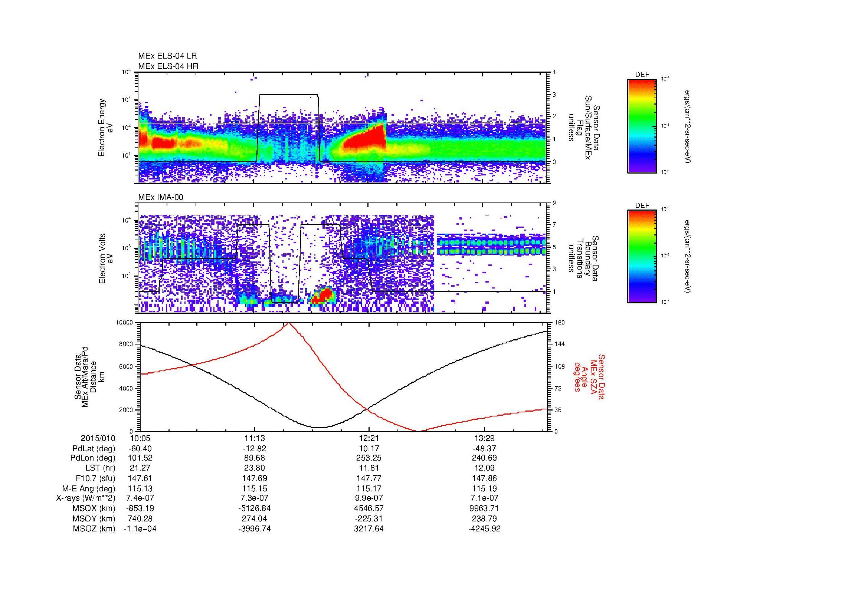Click the 'MEx ELS-04 HR' panel title

[x=168, y=66]
